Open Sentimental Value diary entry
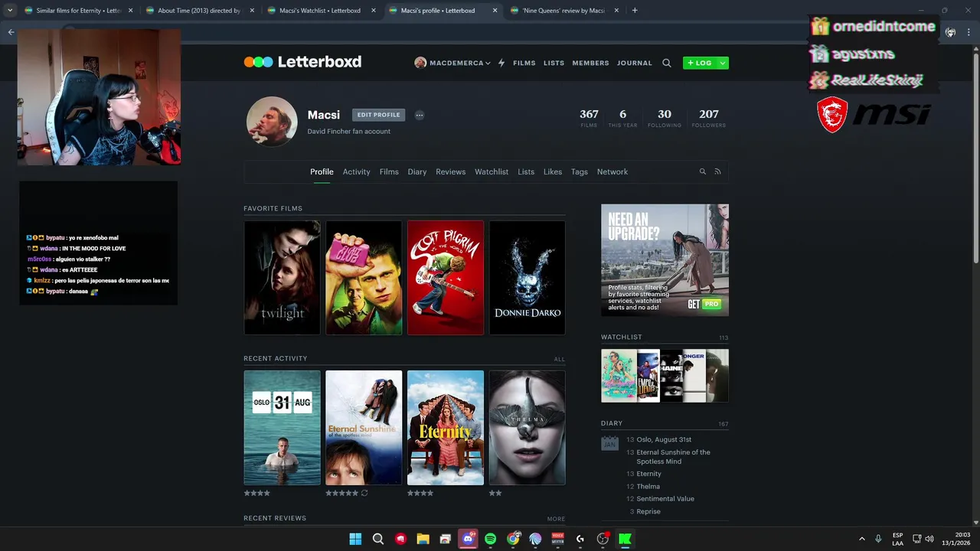Screen dimensions: 980x551 665,499
